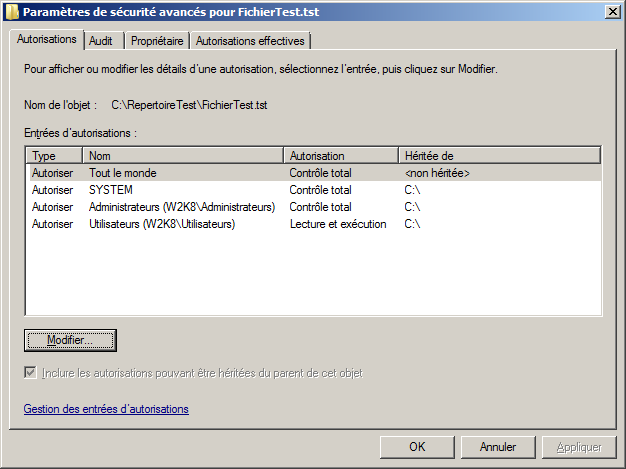Click the Héritée de column header

pyautogui.click(x=498, y=156)
